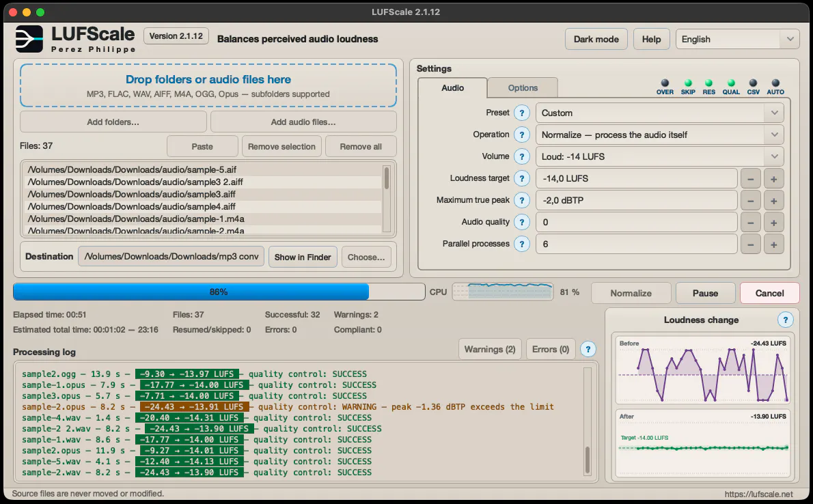Viewport: 813px width, 504px height.
Task: Click Show in Finder
Action: pos(303,257)
